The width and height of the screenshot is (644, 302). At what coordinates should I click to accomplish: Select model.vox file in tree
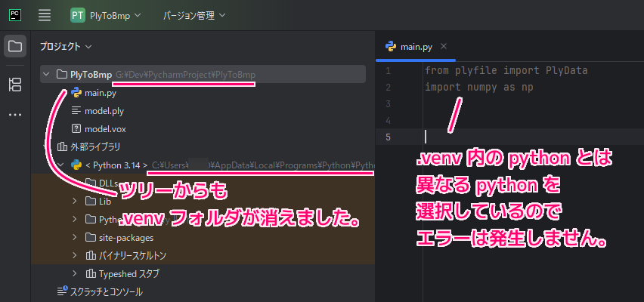click(x=105, y=129)
